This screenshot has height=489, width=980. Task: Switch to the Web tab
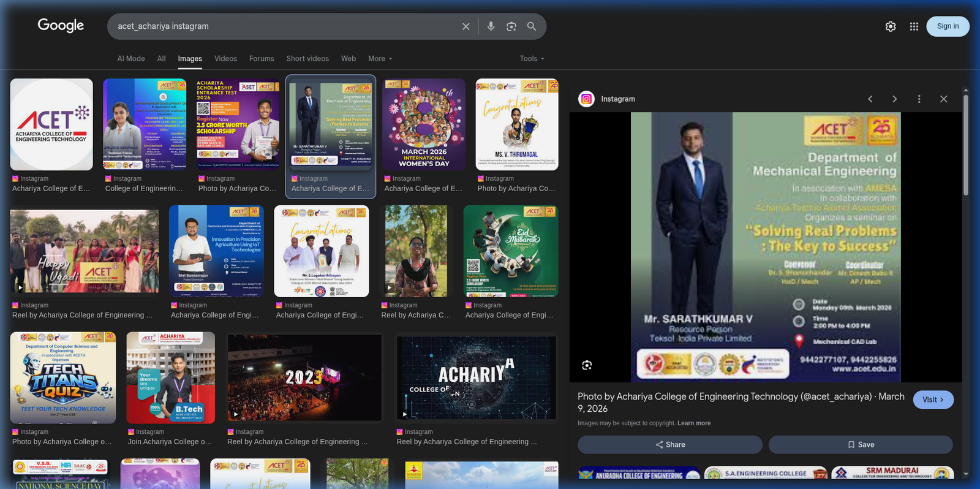[x=349, y=59]
